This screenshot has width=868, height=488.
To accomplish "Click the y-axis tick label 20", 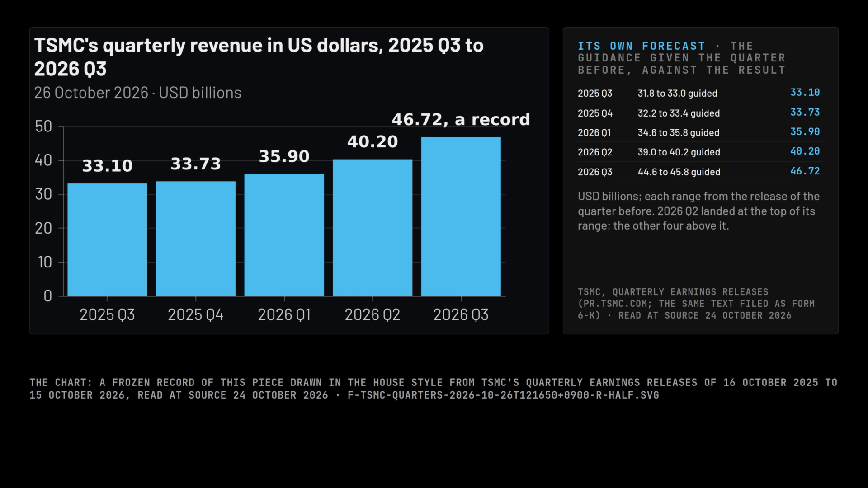I will (x=43, y=228).
